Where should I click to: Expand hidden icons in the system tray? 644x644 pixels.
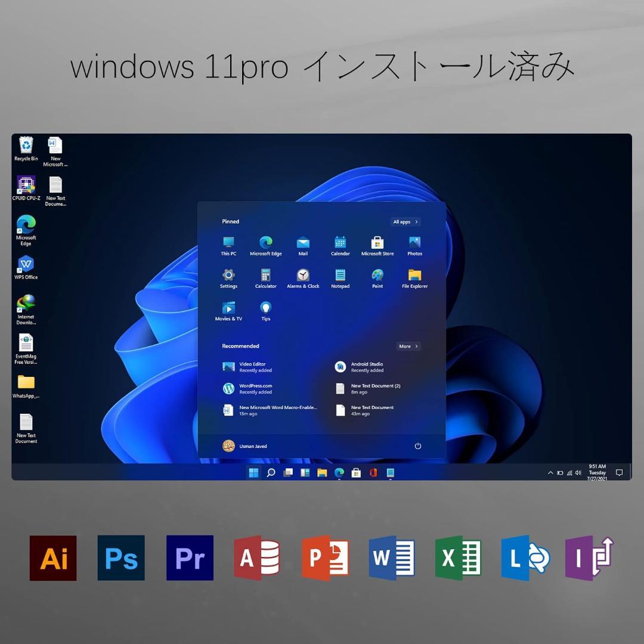point(550,472)
